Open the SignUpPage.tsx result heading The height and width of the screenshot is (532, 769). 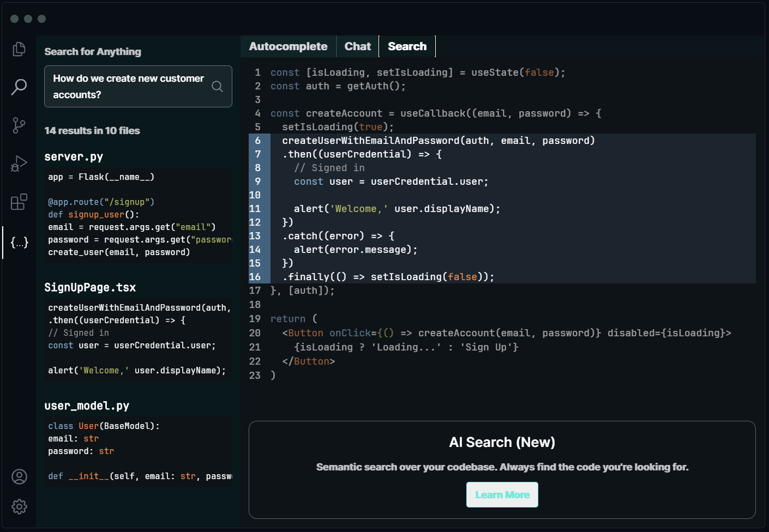pyautogui.click(x=90, y=288)
